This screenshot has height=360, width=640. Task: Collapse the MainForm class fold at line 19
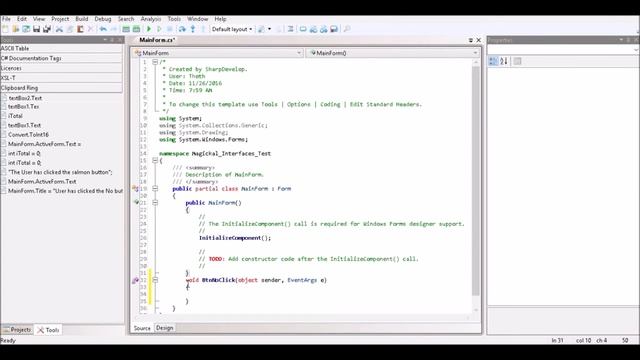155,189
